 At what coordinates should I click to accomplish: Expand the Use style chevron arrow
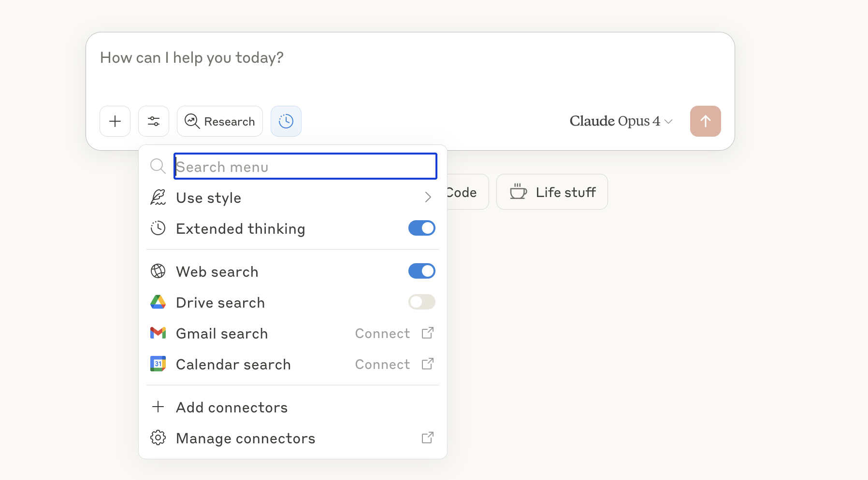click(428, 197)
